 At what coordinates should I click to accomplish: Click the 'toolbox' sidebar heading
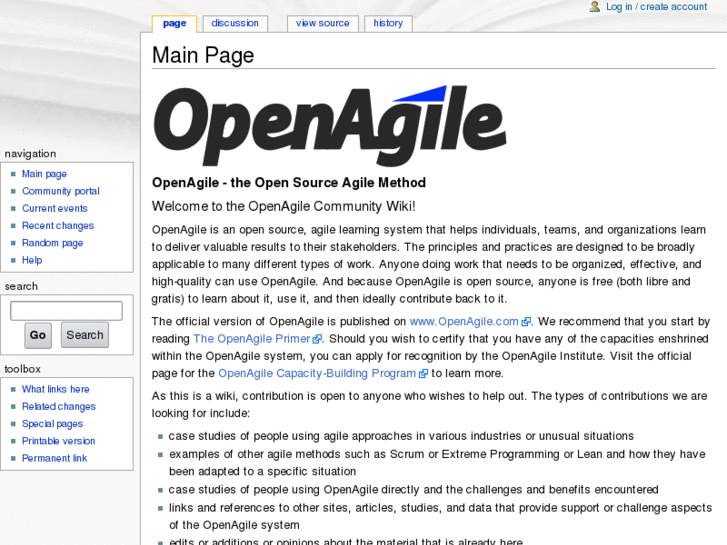click(x=23, y=369)
